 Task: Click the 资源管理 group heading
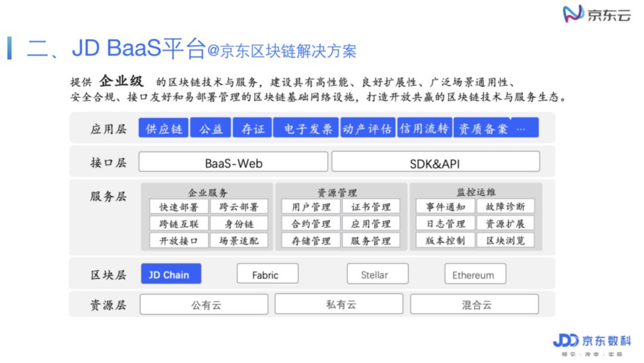click(337, 192)
